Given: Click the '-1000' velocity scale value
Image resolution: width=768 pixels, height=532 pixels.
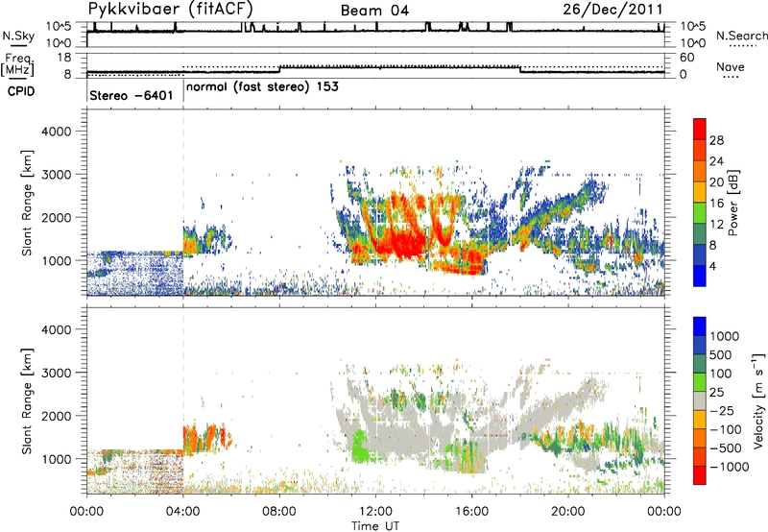Looking at the screenshot, I should pyautogui.click(x=729, y=467).
